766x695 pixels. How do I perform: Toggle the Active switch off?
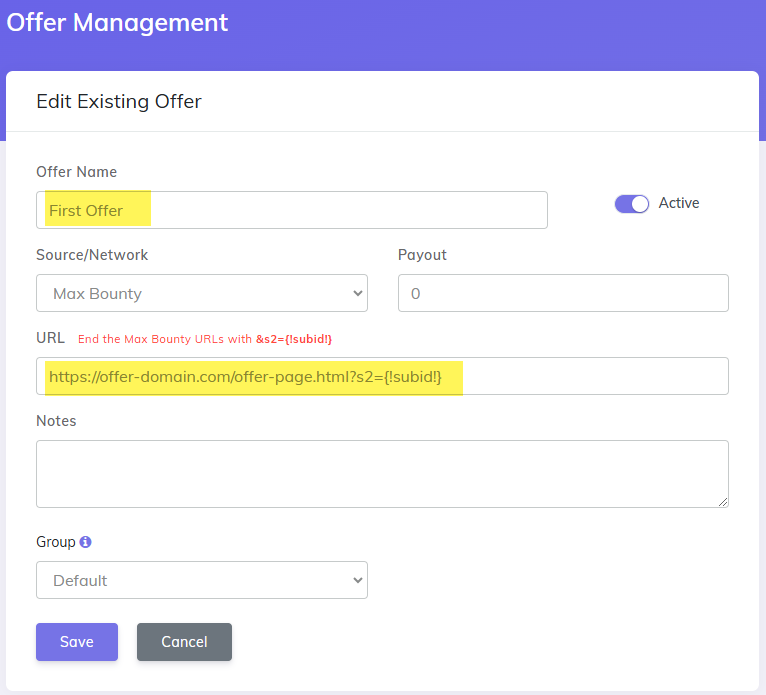[631, 204]
